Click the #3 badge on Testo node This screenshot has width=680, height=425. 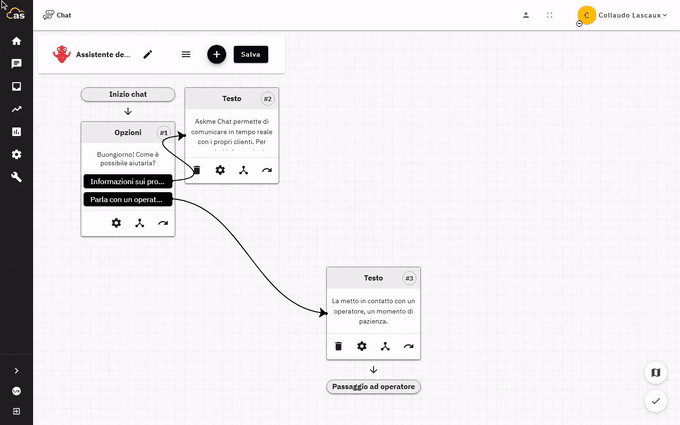click(x=409, y=278)
